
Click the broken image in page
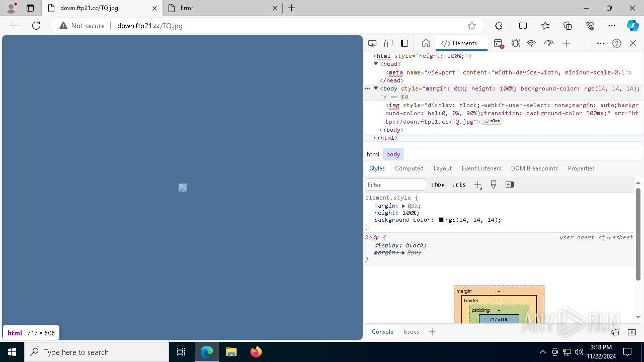click(183, 188)
